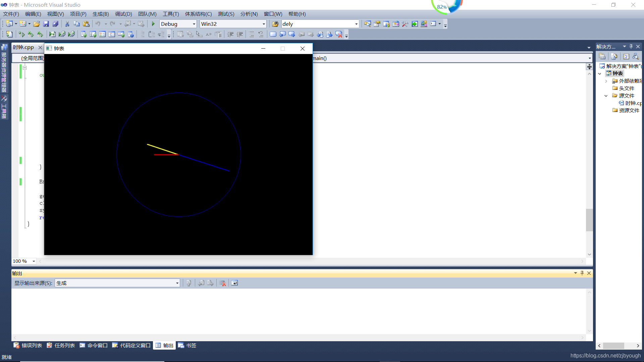Image resolution: width=644 pixels, height=362 pixels.
Task: Click the Open File folder icon
Action: click(37, 24)
